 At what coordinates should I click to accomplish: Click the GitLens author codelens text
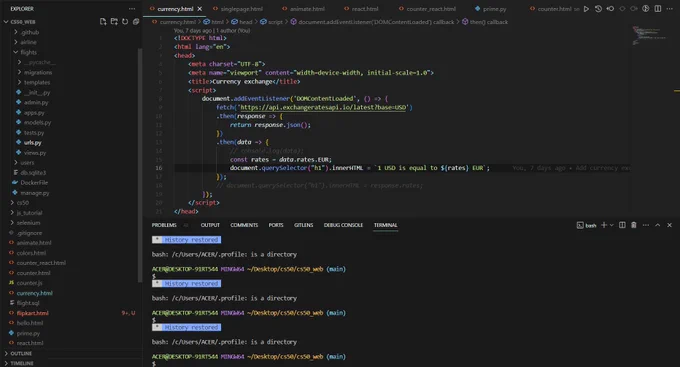pos(211,30)
